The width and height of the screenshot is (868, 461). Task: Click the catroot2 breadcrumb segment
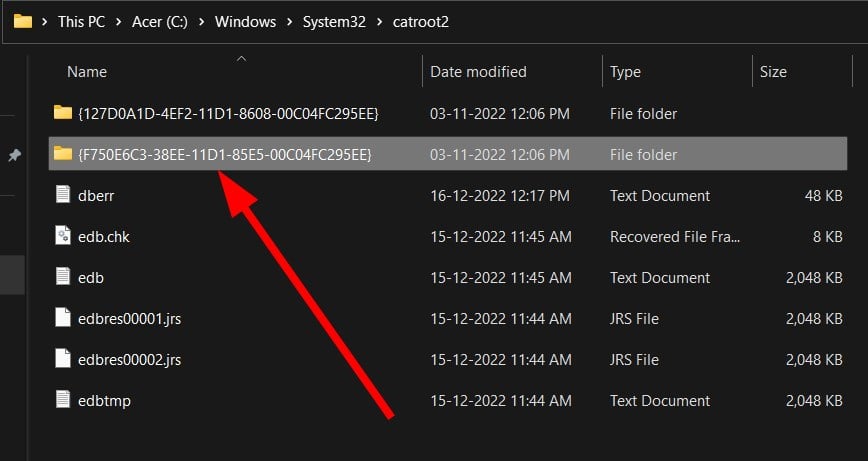click(x=414, y=22)
